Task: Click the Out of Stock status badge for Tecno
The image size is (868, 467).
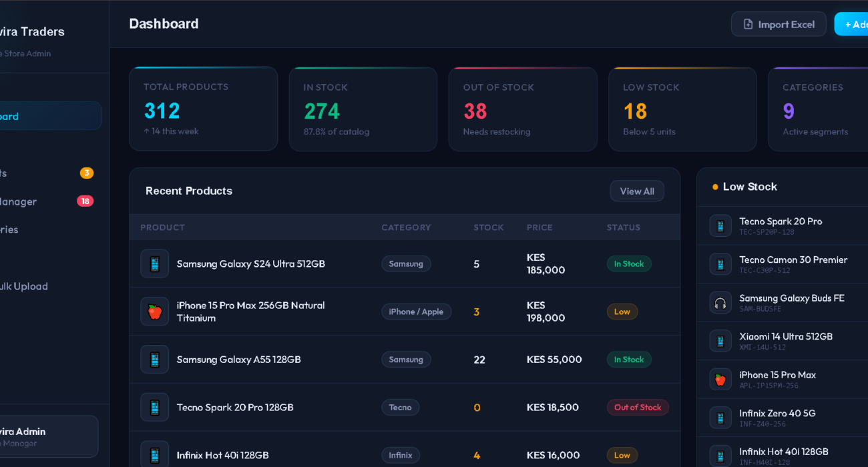Action: (637, 407)
